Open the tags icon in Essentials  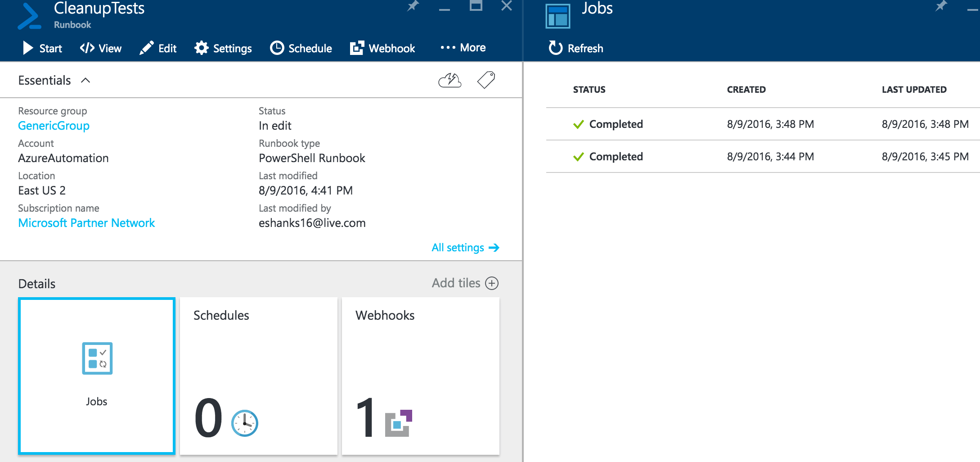coord(485,80)
